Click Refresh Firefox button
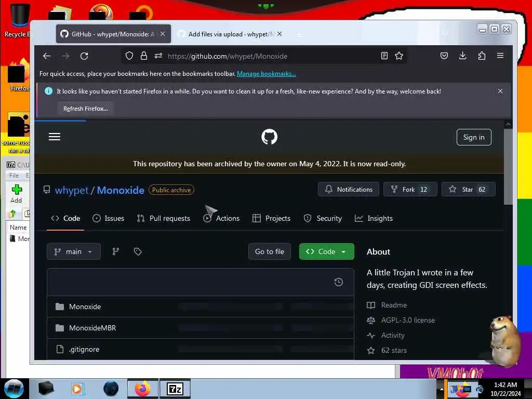The width and height of the screenshot is (532, 399). coord(86,109)
